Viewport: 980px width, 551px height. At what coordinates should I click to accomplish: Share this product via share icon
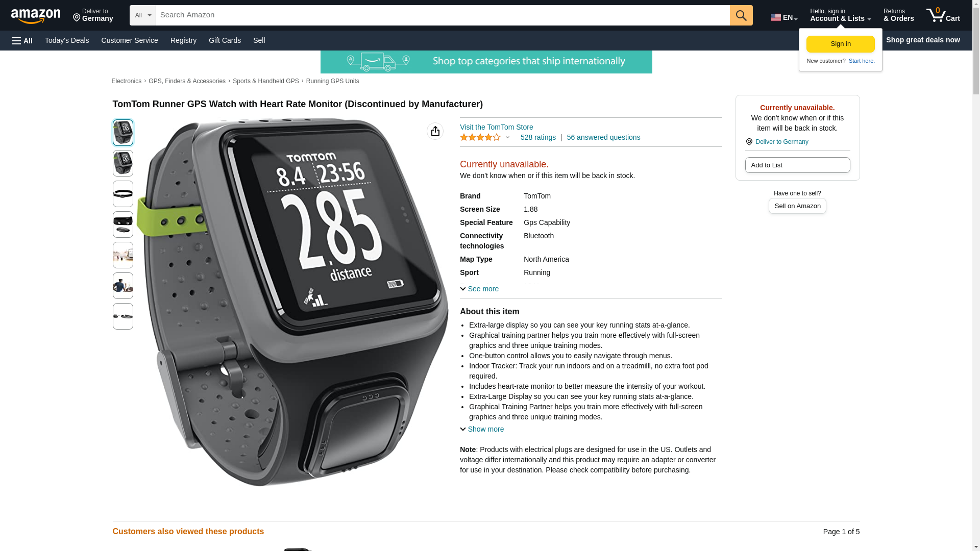(435, 131)
